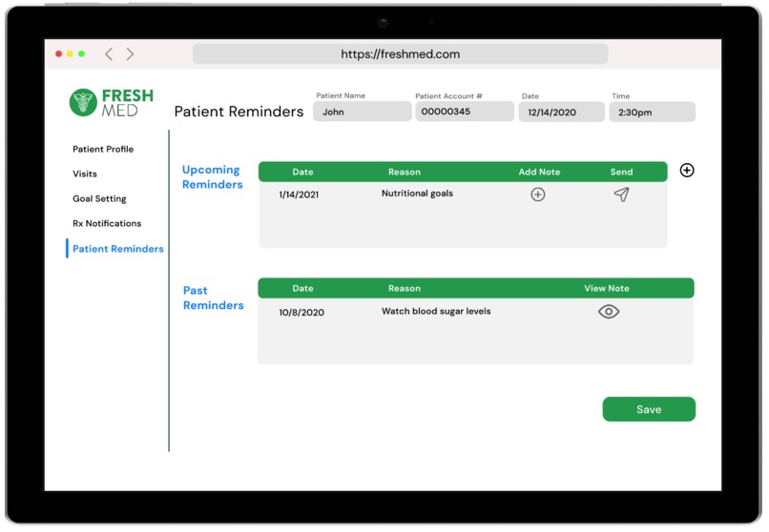Screen dimensions: 769x532
Task: Click Date header in Past Reminders table
Action: click(x=303, y=289)
